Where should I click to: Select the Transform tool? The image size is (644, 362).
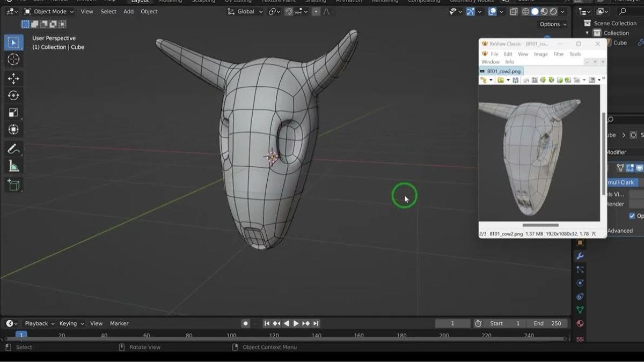click(13, 130)
